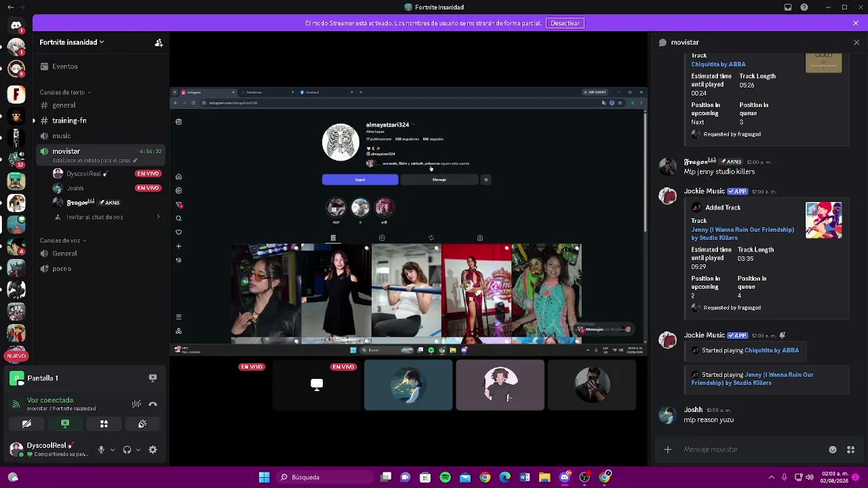Open Microsoft Edge from the taskbar
868x488 pixels.
click(x=505, y=477)
